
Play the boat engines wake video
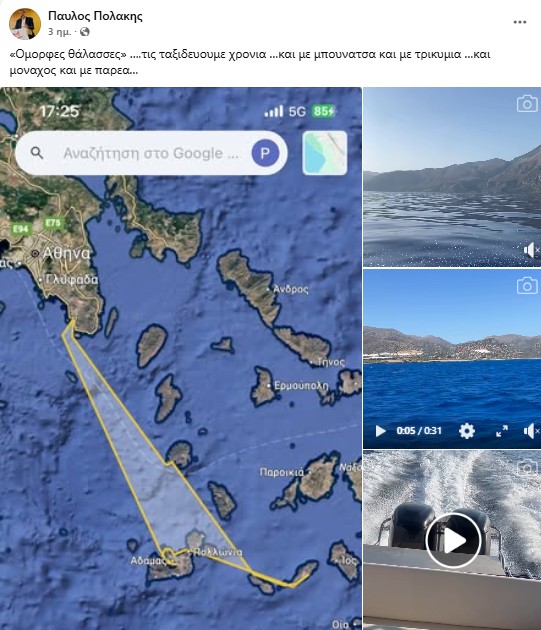click(453, 540)
